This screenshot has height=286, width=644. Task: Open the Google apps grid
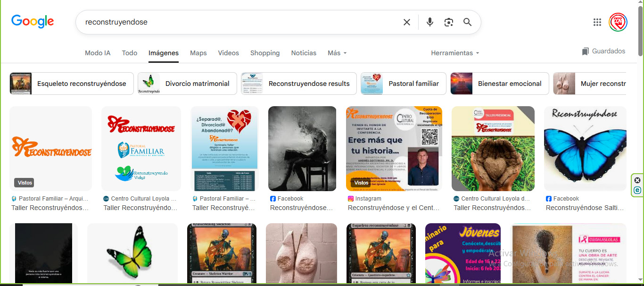click(597, 22)
